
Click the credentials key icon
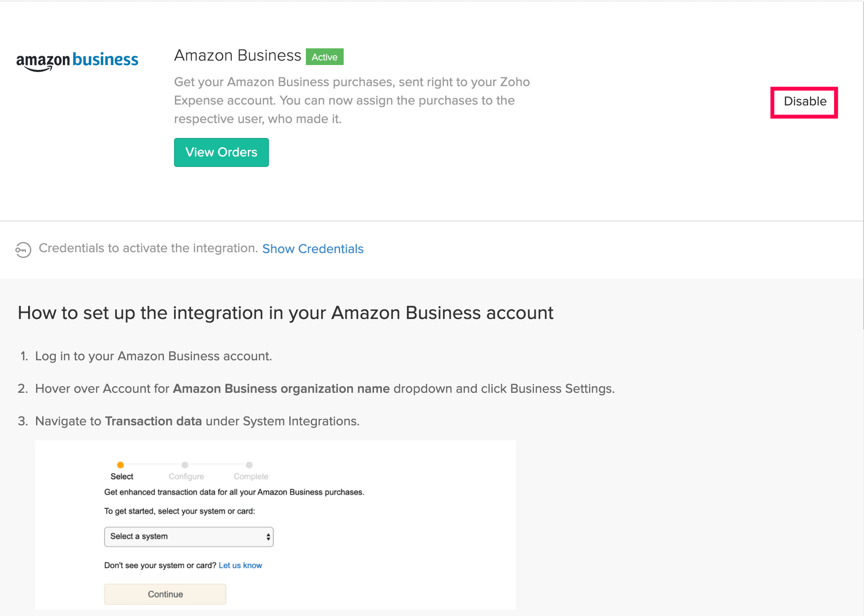click(23, 250)
